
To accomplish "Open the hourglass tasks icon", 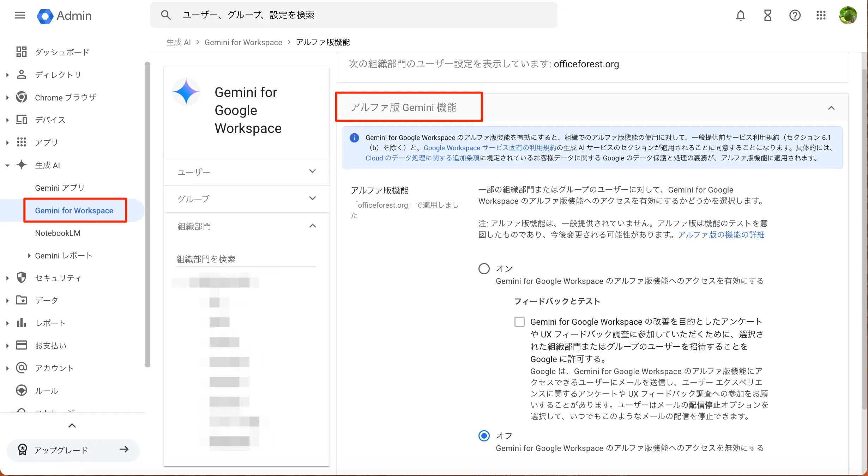I will pos(768,16).
